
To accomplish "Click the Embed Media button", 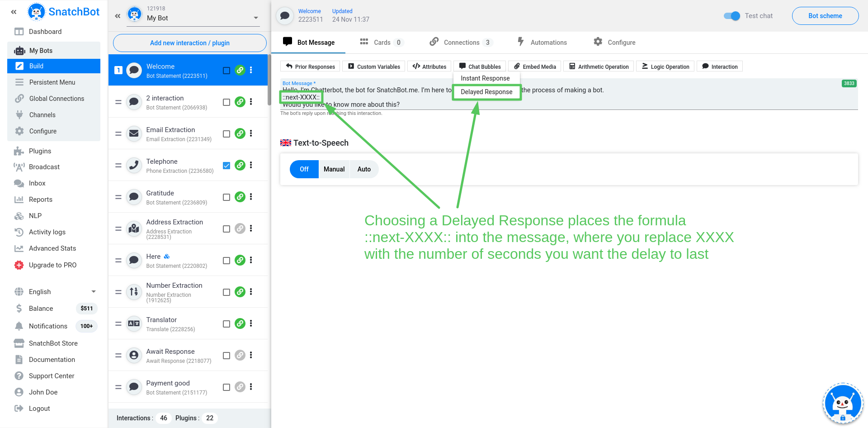I will click(x=535, y=67).
